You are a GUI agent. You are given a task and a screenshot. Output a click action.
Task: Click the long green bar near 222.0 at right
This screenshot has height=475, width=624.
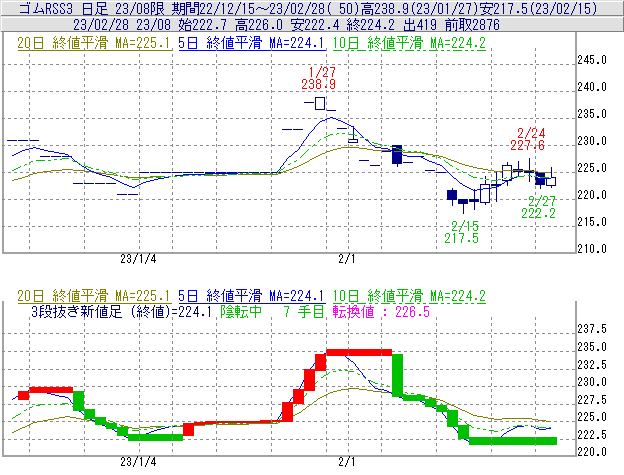pos(513,441)
